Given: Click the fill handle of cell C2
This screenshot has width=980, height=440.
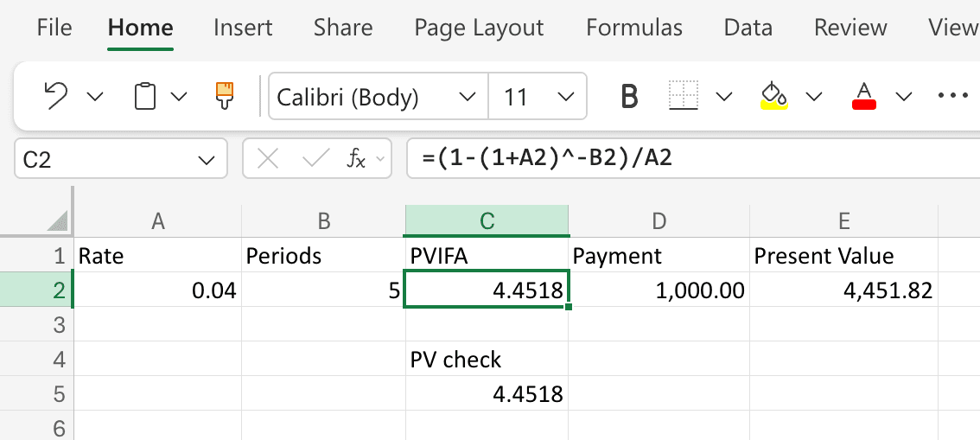Looking at the screenshot, I should (x=568, y=307).
